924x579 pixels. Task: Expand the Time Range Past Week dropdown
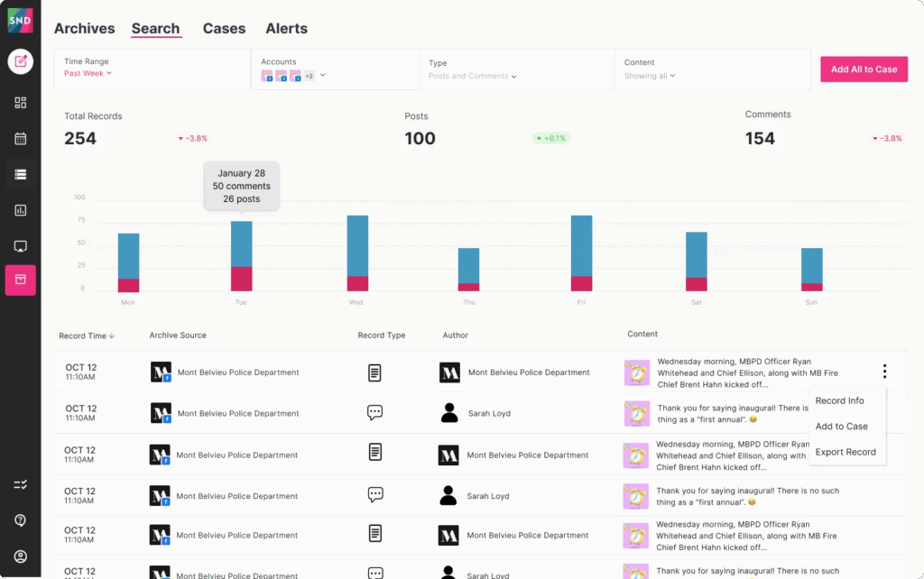click(x=88, y=73)
